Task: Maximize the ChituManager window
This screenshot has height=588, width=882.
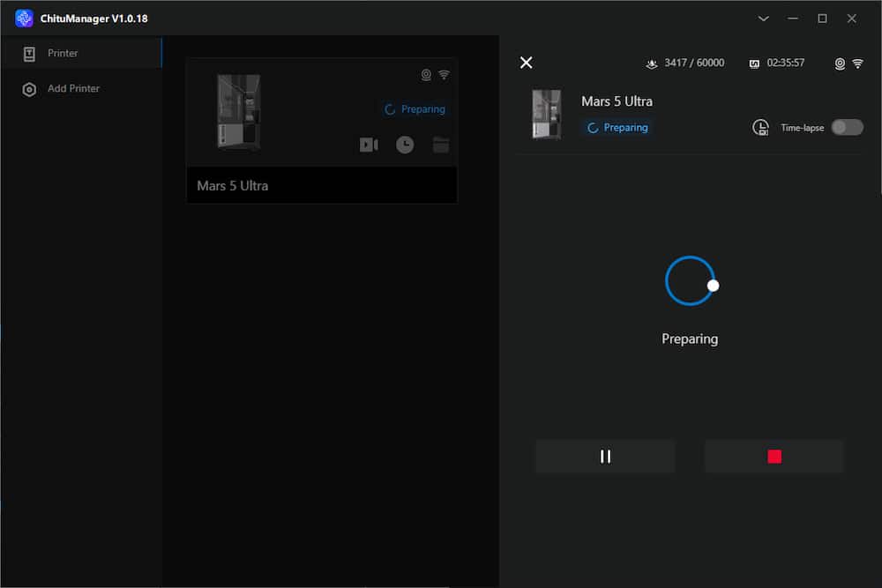Action: (x=822, y=19)
